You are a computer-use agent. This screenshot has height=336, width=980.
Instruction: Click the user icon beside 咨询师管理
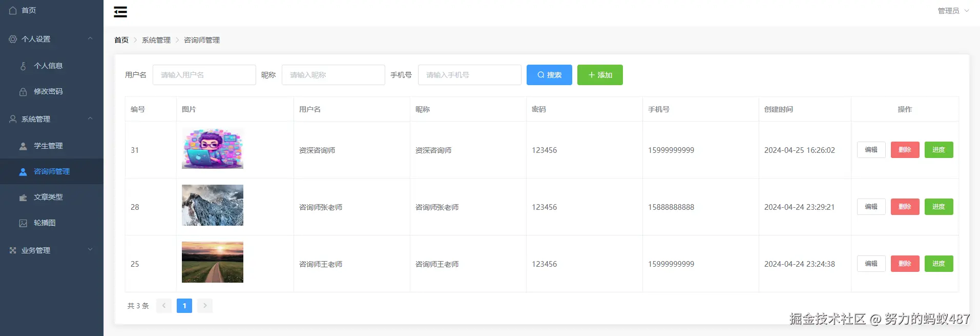pyautogui.click(x=23, y=172)
